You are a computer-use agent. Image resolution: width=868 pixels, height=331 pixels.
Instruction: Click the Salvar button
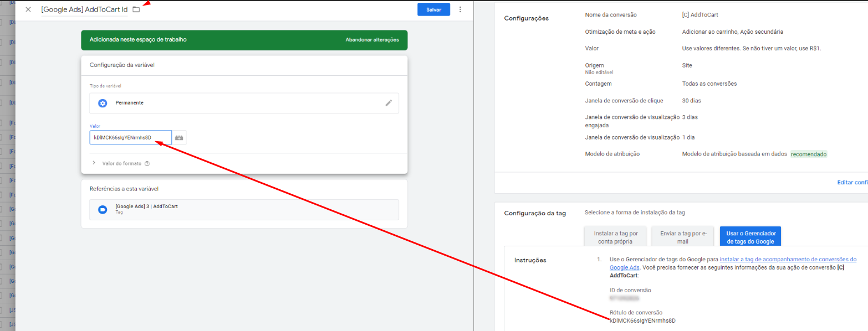click(433, 9)
